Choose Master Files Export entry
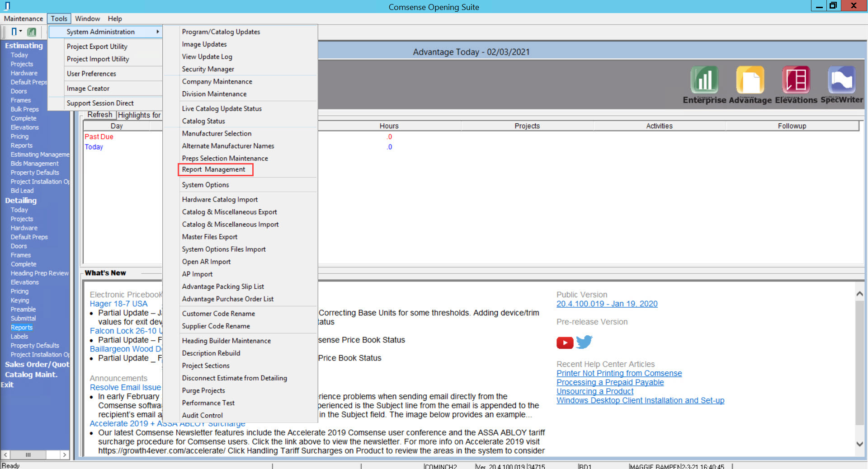This screenshot has height=469, width=868. point(209,237)
